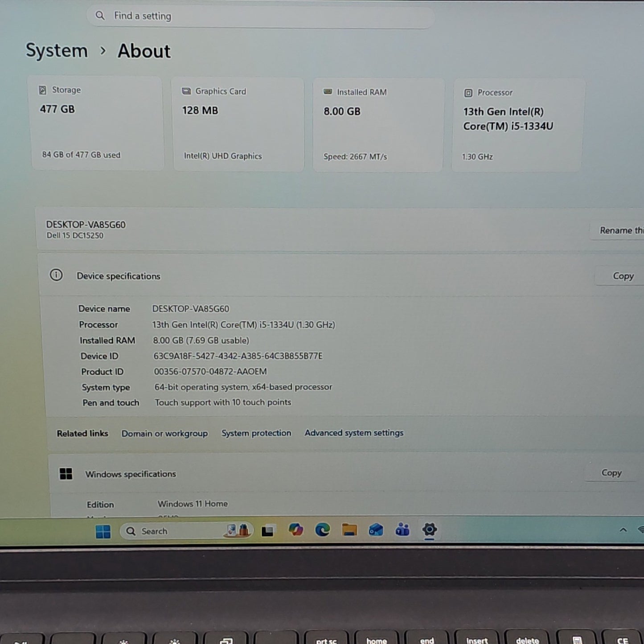Open Microsoft Teams from the taskbar
The height and width of the screenshot is (644, 644).
coord(402,529)
